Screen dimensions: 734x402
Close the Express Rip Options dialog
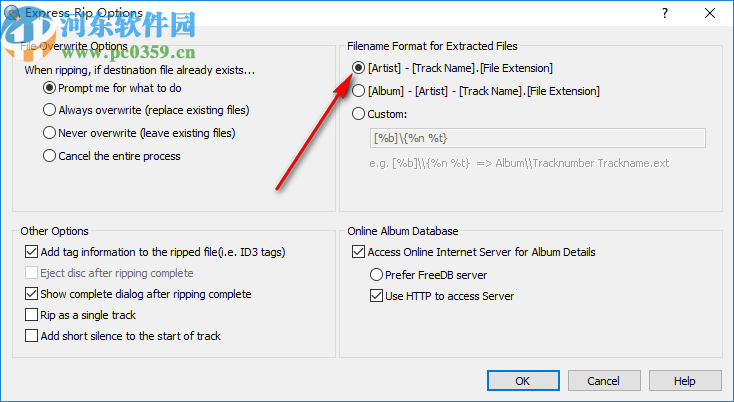coord(710,12)
